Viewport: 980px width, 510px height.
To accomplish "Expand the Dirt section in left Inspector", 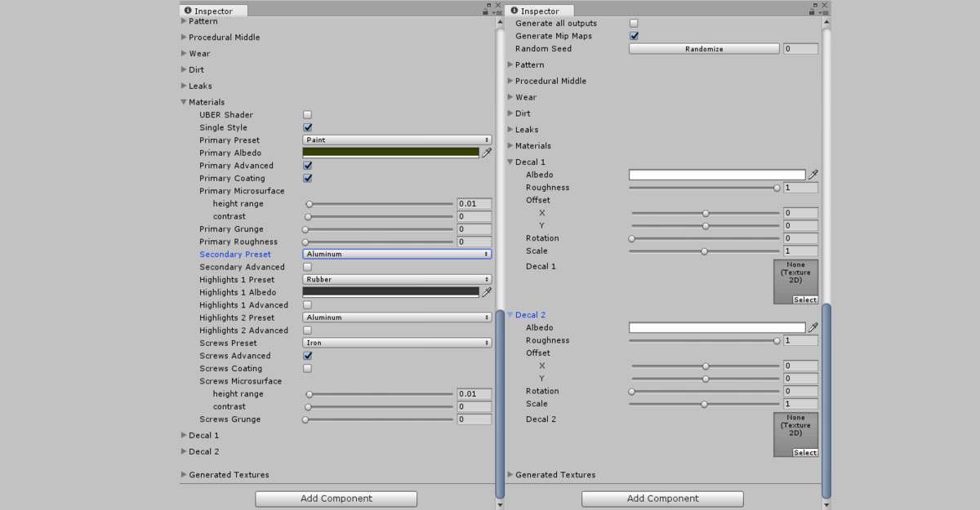I will (x=184, y=70).
